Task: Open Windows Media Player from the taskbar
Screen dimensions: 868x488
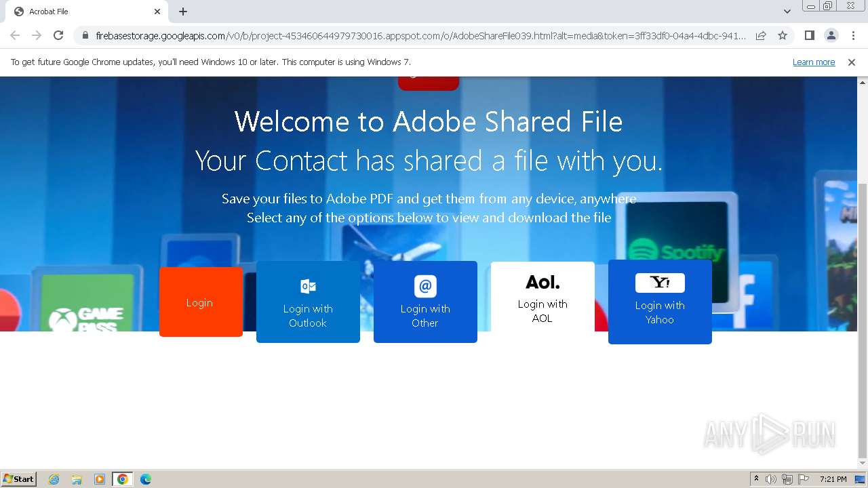Action: click(100, 479)
